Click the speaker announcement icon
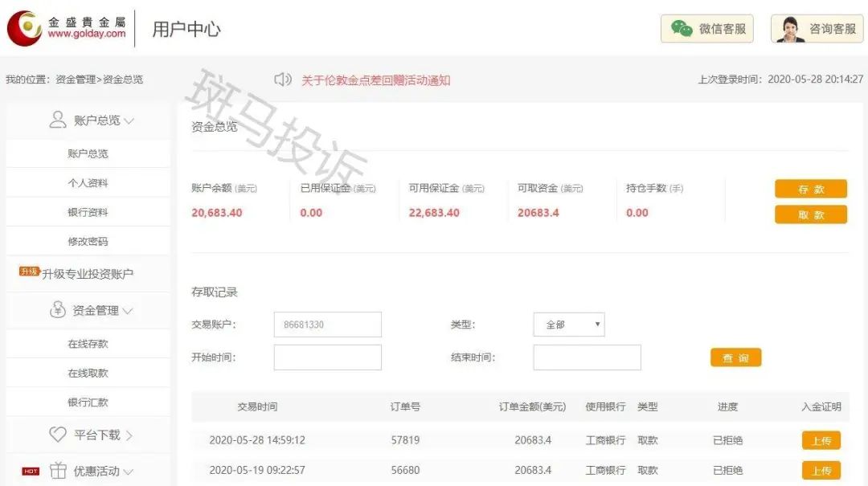This screenshot has height=486, width=868. 282,80
